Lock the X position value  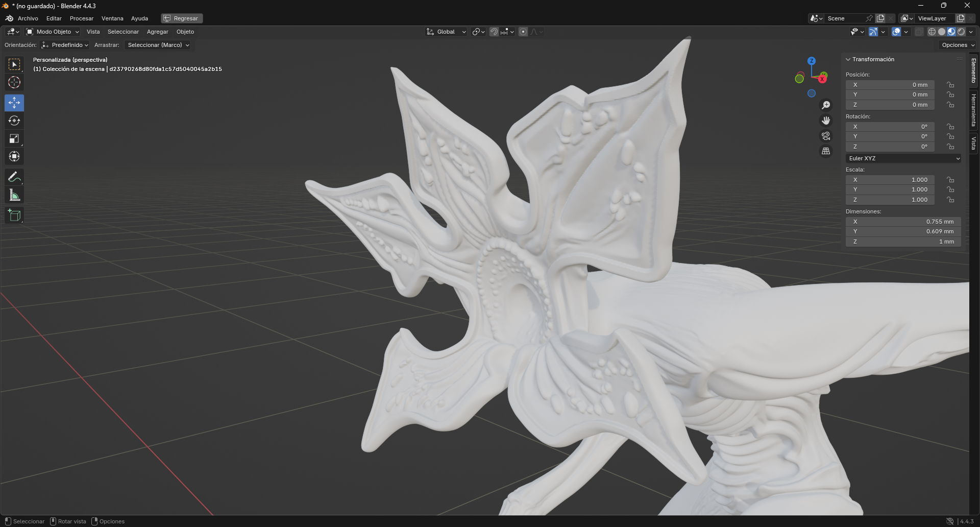(950, 85)
